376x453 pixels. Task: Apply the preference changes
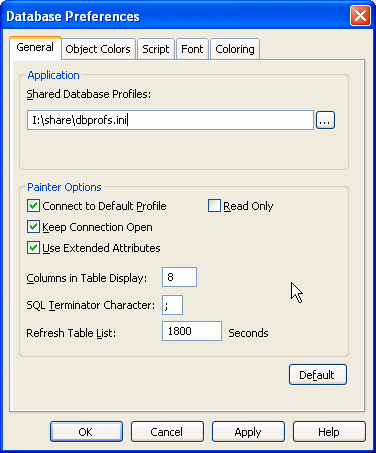coord(248,432)
